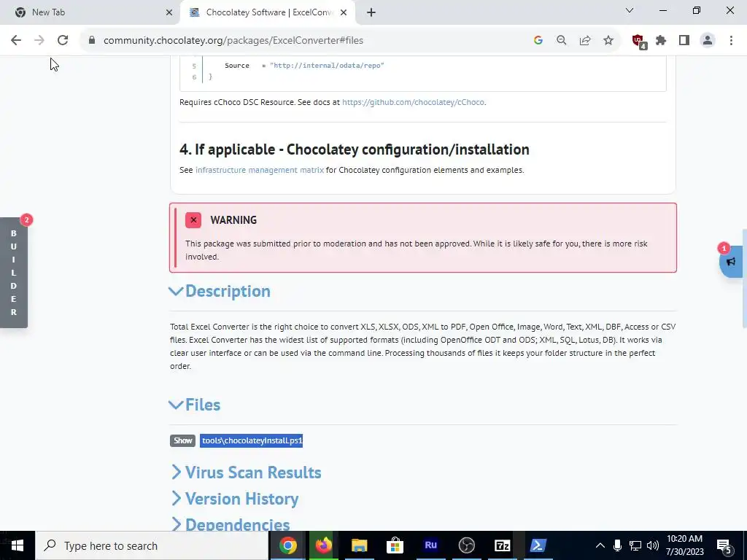Open infrastructure management matrix link

tap(260, 170)
